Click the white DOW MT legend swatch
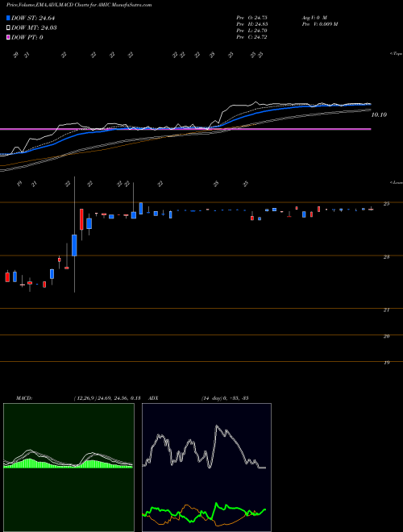Viewport: 403px width, 532px height. [8, 28]
